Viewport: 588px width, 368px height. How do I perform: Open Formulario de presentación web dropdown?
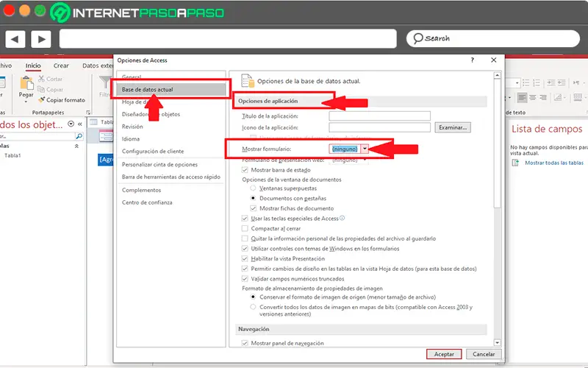pyautogui.click(x=365, y=160)
